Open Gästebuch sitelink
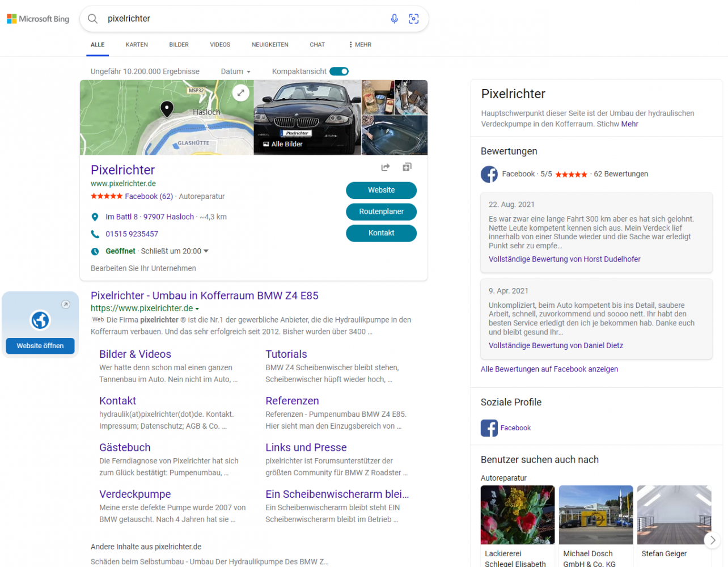 click(x=125, y=448)
